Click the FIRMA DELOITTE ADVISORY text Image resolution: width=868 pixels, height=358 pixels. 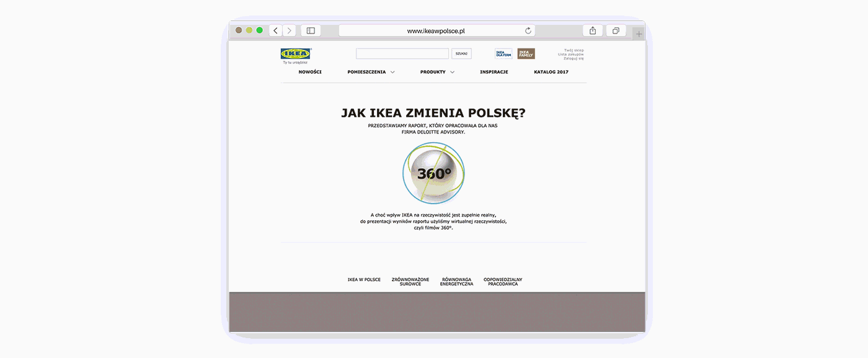click(433, 132)
